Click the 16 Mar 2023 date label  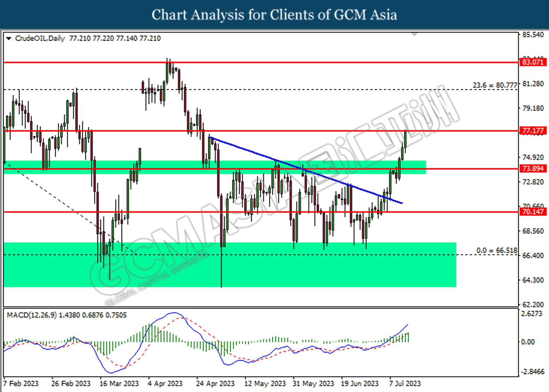pos(119,384)
